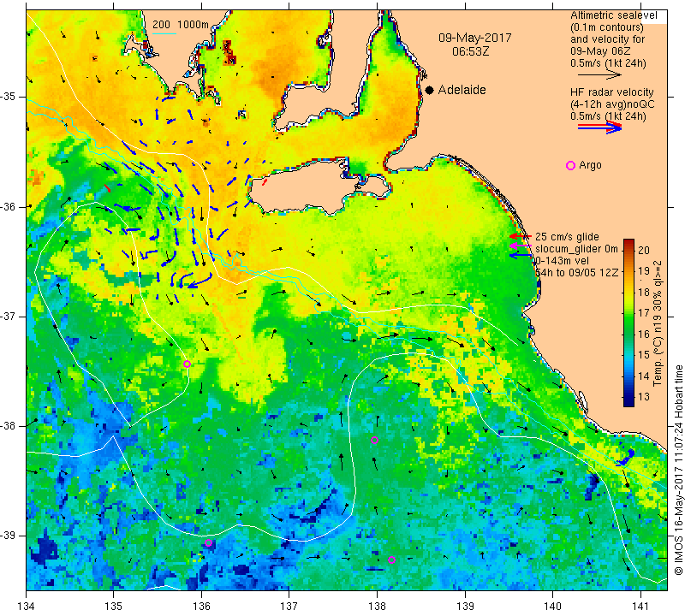Click the 13 tick on the color bar

[644, 396]
